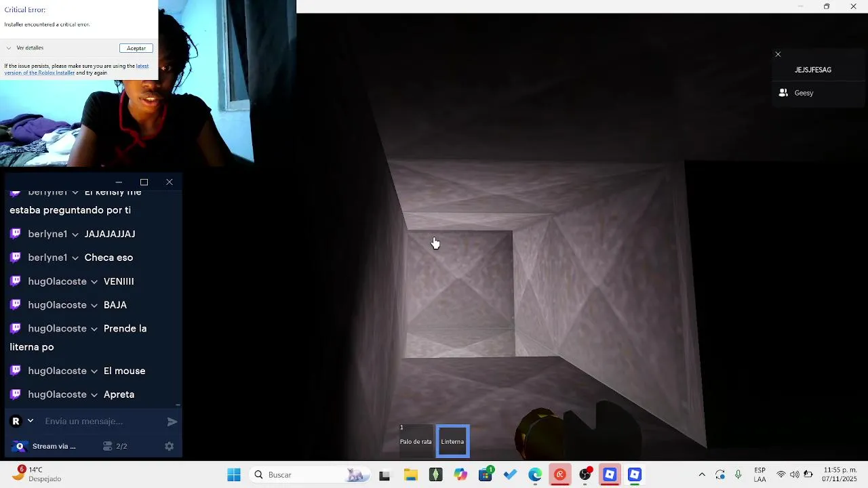
Task: Click Twitch icon next to VENIIII message
Action: click(16, 281)
